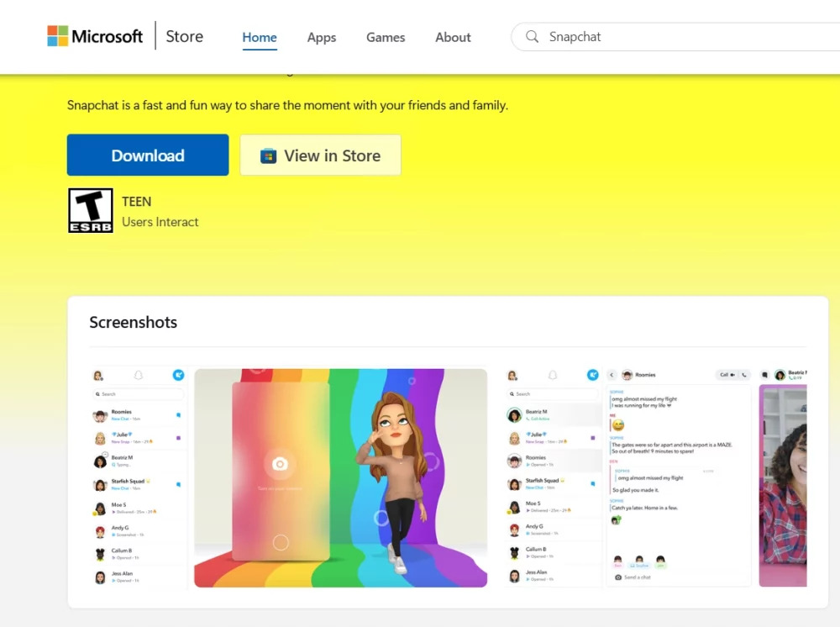Screen dimensions: 840x627
Task: Open the About page
Action: [453, 37]
